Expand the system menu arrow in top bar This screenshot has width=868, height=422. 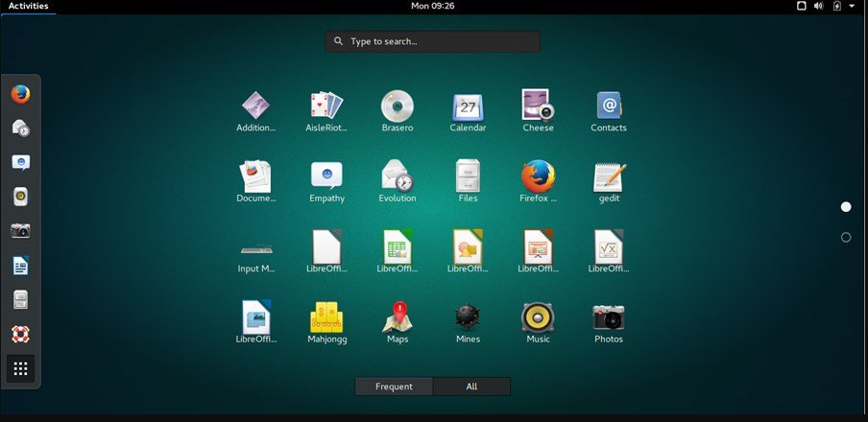tap(852, 6)
